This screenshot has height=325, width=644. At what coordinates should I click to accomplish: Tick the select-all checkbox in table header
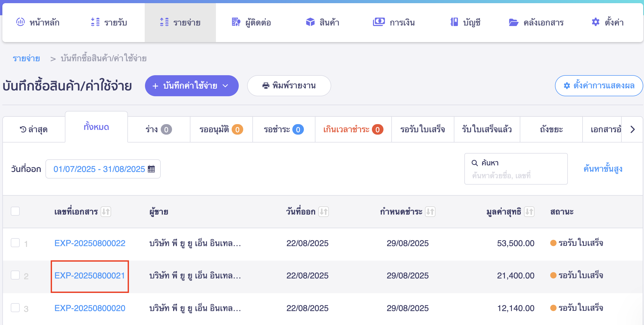coord(15,211)
